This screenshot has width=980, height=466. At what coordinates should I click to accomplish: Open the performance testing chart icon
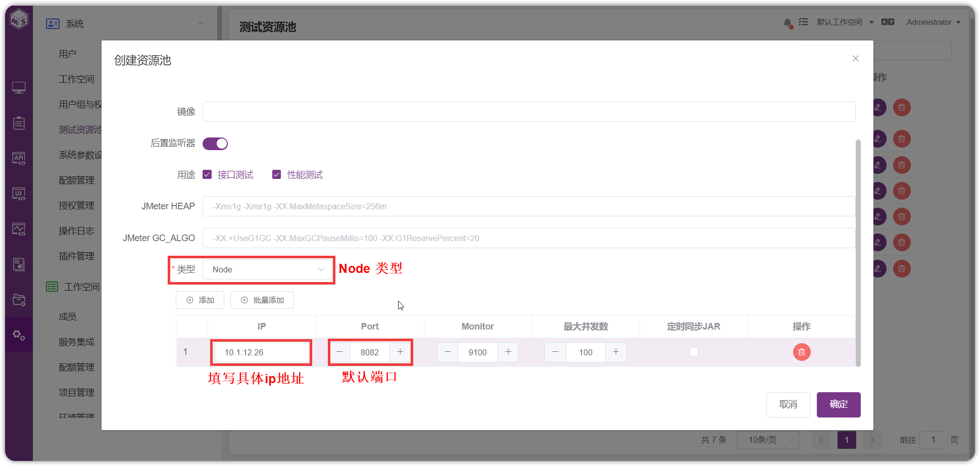coord(19,229)
